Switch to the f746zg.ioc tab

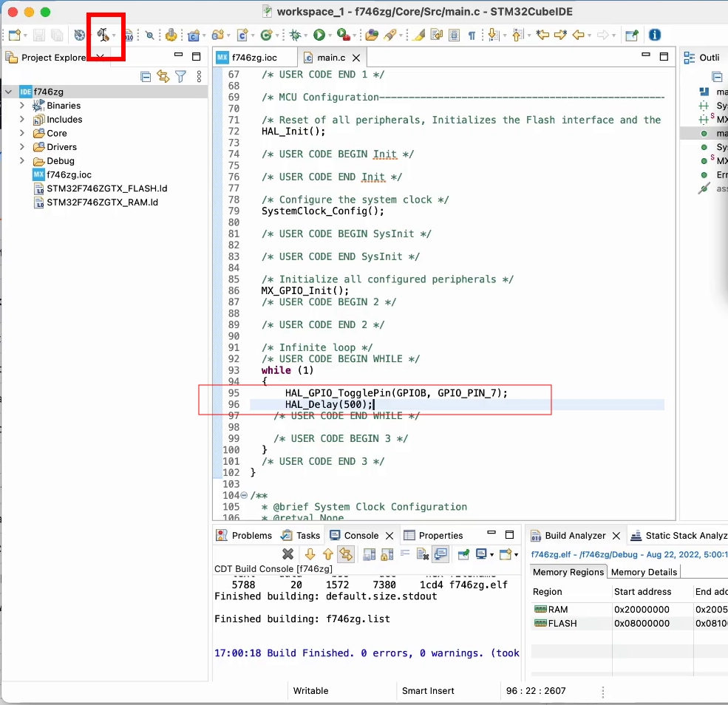tap(256, 55)
